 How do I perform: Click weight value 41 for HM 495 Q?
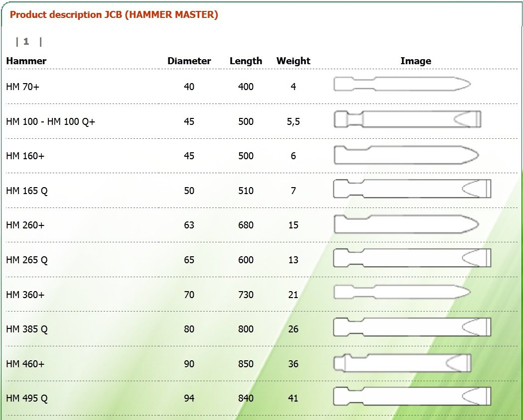tap(293, 398)
